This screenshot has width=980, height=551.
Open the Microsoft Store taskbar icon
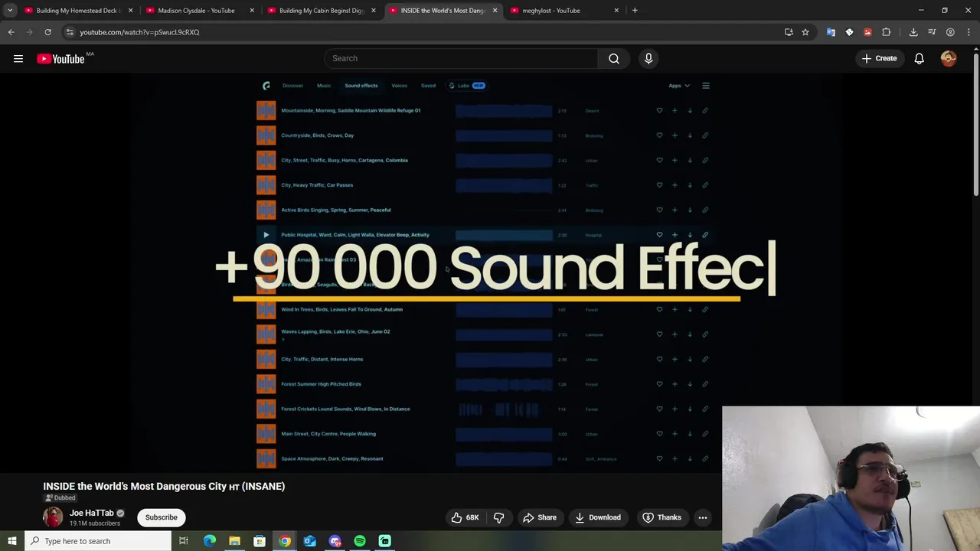(260, 541)
